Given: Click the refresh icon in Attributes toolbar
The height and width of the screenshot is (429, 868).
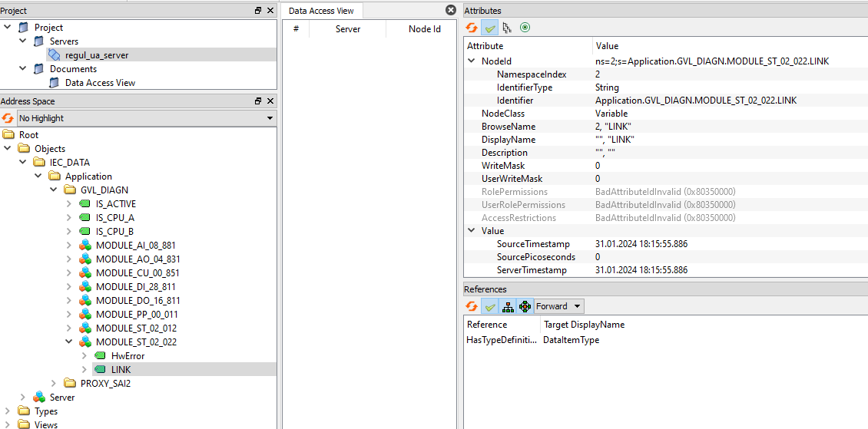Looking at the screenshot, I should pyautogui.click(x=472, y=28).
